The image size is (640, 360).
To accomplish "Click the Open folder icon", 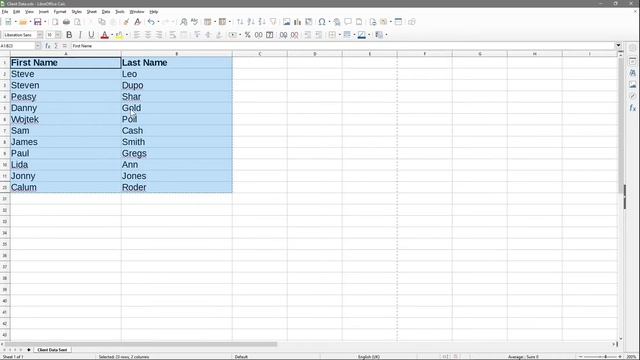I will 23,22.
